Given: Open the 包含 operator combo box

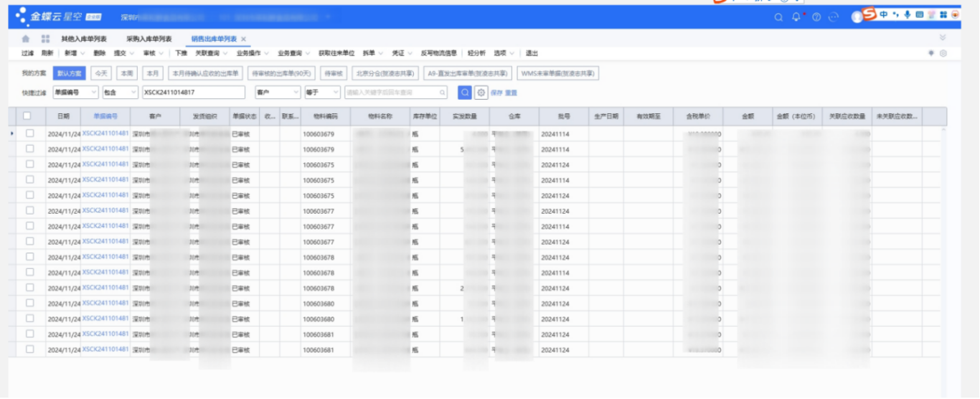Looking at the screenshot, I should coord(121,93).
